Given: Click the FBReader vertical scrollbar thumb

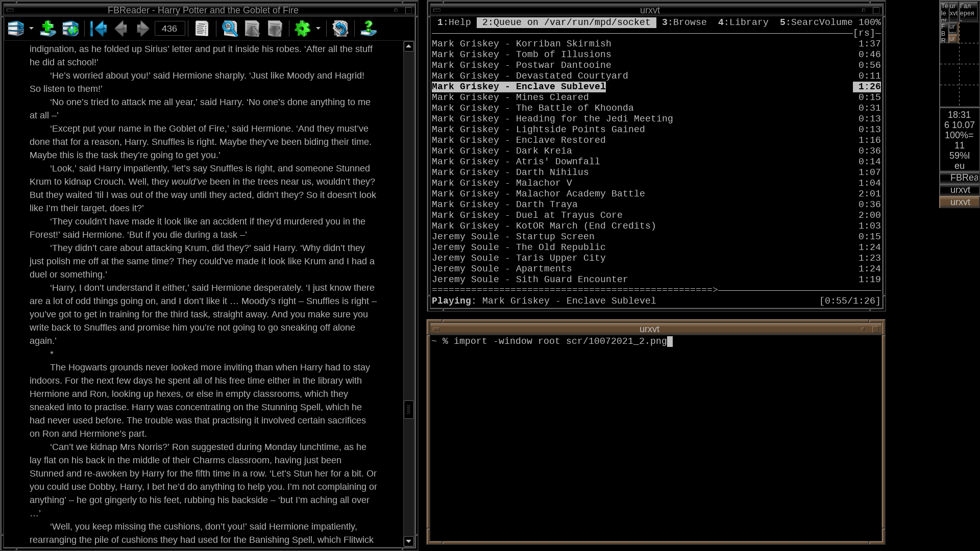Looking at the screenshot, I should [x=409, y=410].
